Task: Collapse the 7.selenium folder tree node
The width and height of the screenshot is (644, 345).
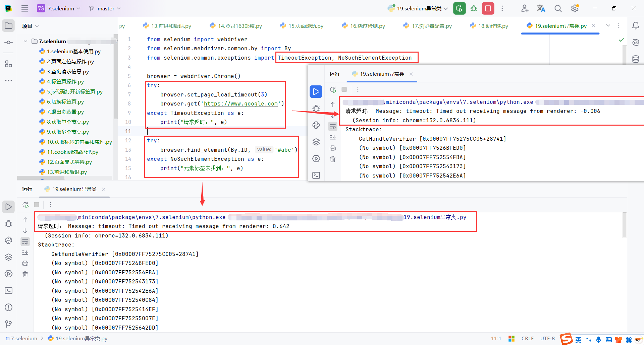Action: click(x=25, y=41)
